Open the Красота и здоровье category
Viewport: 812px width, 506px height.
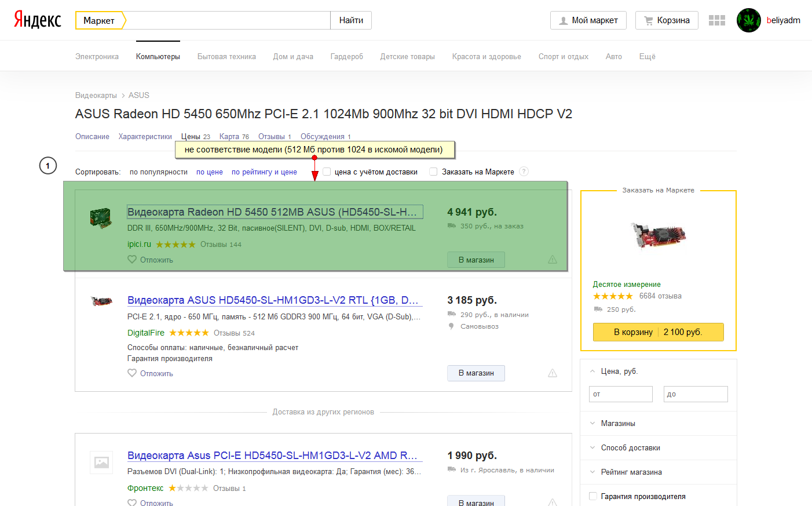tap(487, 56)
